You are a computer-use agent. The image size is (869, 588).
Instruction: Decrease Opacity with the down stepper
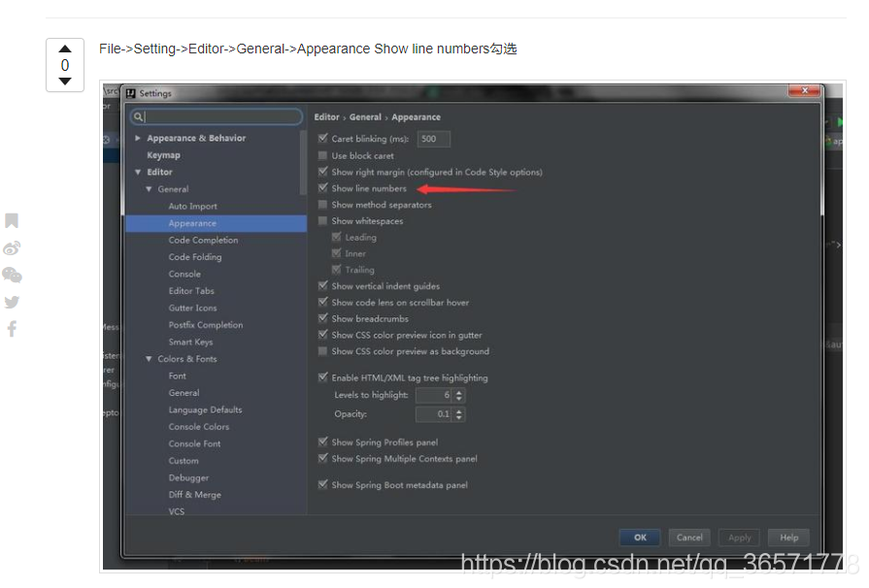pos(458,417)
